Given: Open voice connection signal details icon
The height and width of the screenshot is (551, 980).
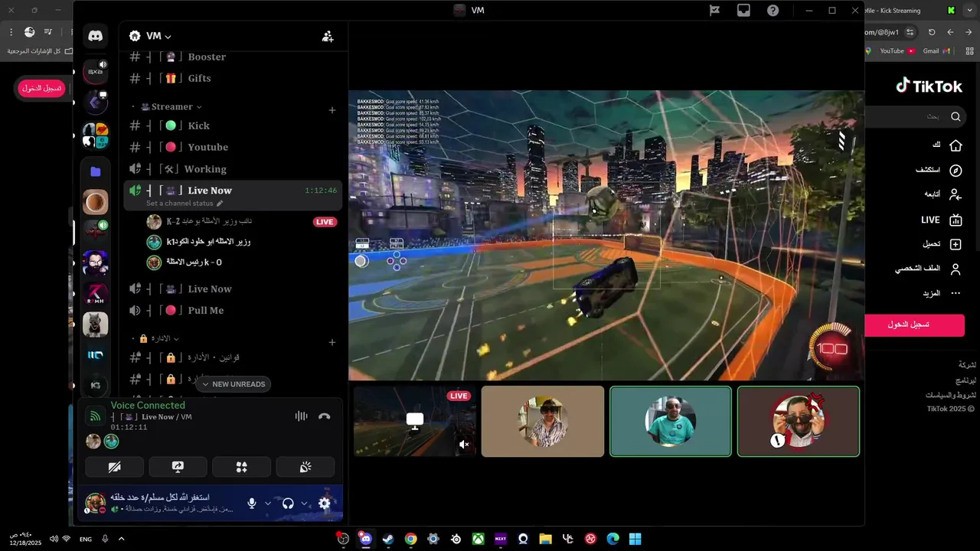Looking at the screenshot, I should (95, 416).
